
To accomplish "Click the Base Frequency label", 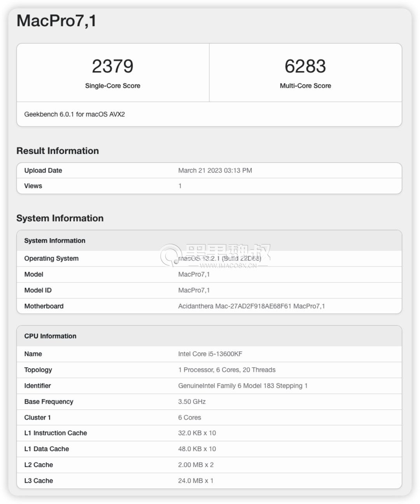I will pyautogui.click(x=49, y=402).
